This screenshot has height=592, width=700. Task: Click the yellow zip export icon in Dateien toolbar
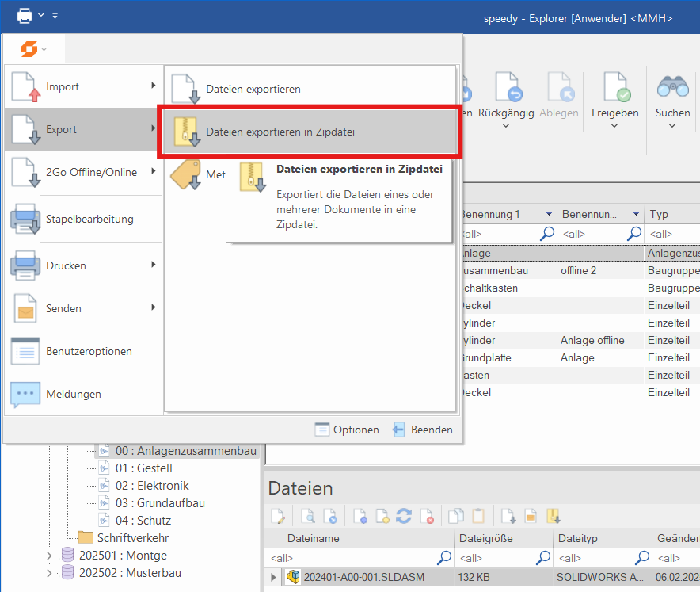tap(554, 517)
